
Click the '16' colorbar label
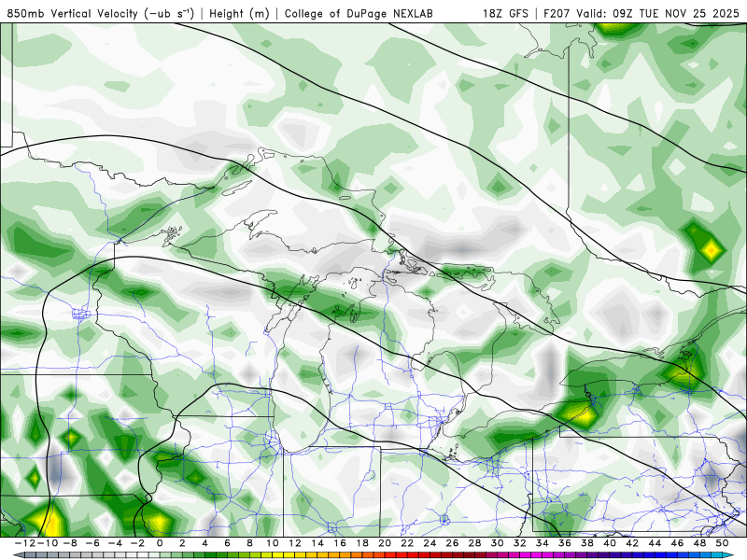(x=340, y=543)
